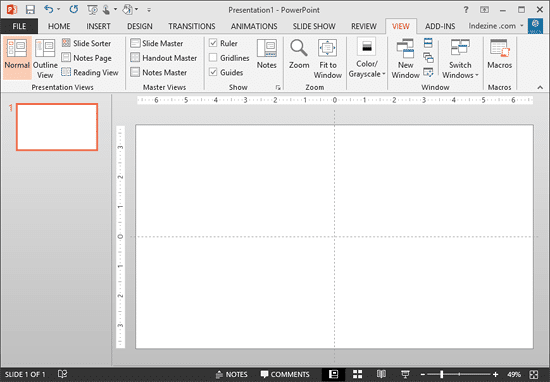Fit slide to current window status icon
Screen dimensions: 550x382
(x=534, y=374)
